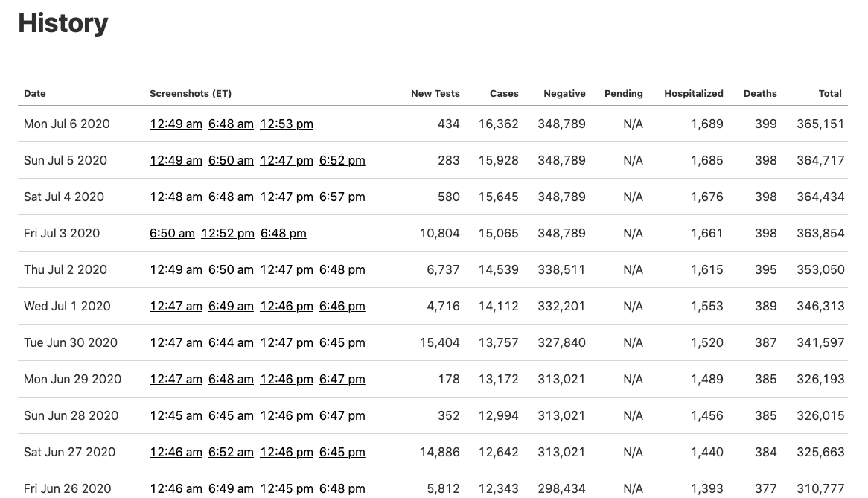Open the 12:47 am screenshot for Wed Jul 1
868x498 pixels.
tap(176, 307)
